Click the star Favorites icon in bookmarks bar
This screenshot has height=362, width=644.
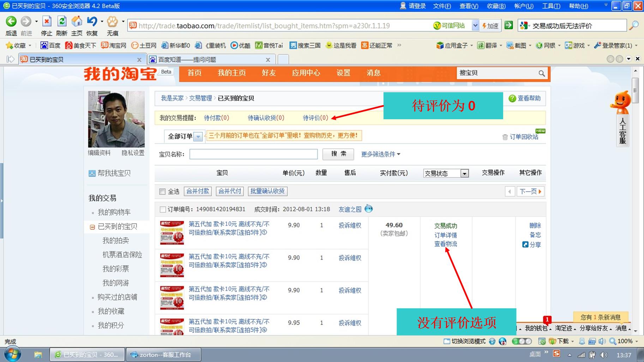9,46
